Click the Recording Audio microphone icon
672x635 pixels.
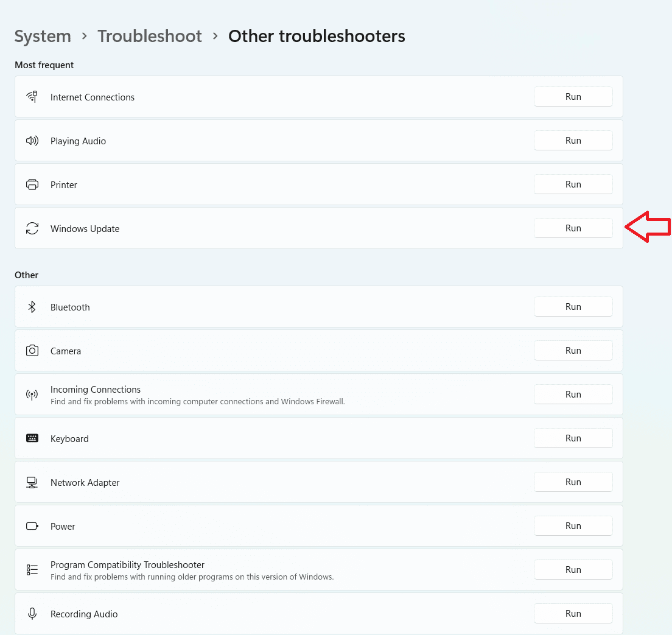pyautogui.click(x=32, y=614)
